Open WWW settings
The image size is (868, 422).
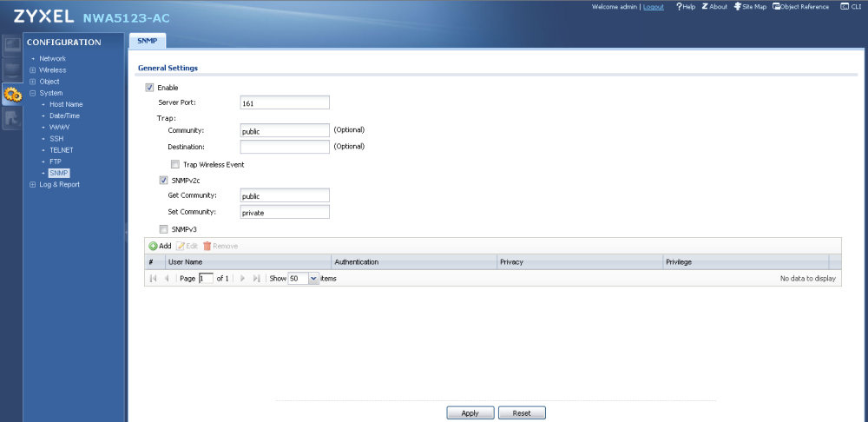59,128
